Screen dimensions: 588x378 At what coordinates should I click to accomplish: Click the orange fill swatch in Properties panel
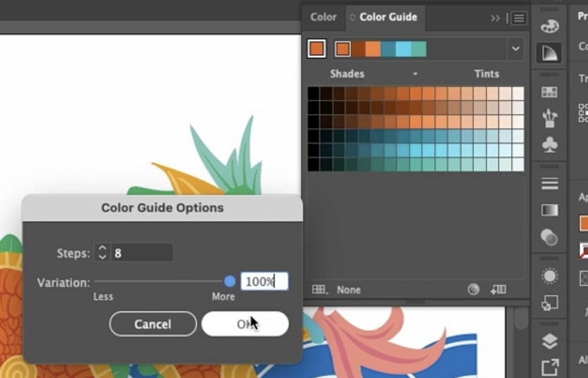584,223
